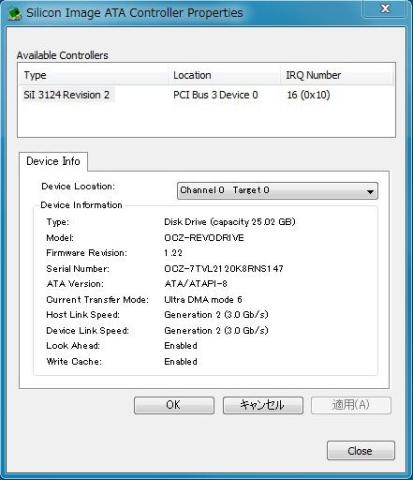Click the Available Controllers label
413x480 pixels.
click(63, 55)
